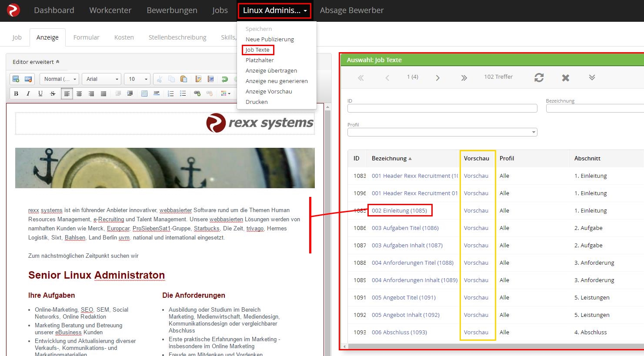Click into the ID filter field
This screenshot has width=644, height=356.
[442, 108]
